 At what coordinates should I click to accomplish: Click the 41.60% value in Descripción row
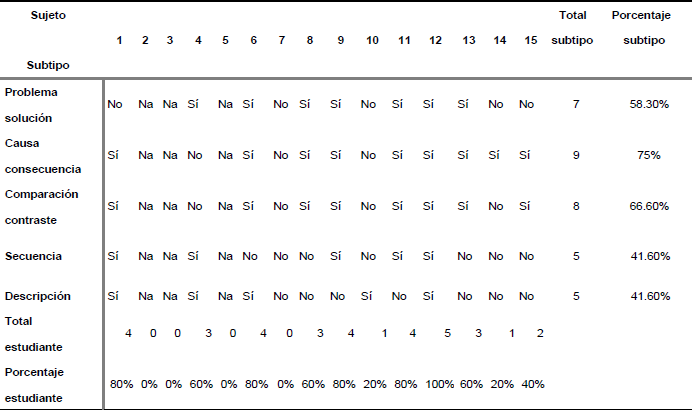(x=649, y=296)
